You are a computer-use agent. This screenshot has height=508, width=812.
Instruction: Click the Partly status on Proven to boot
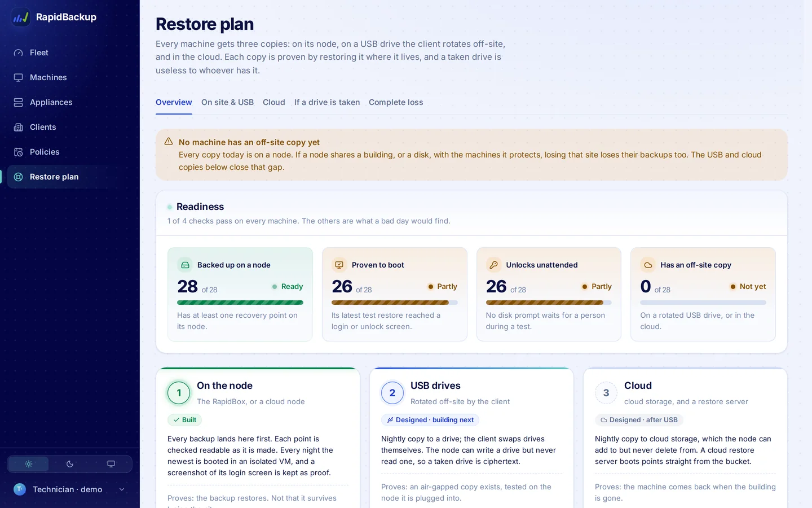coord(443,287)
